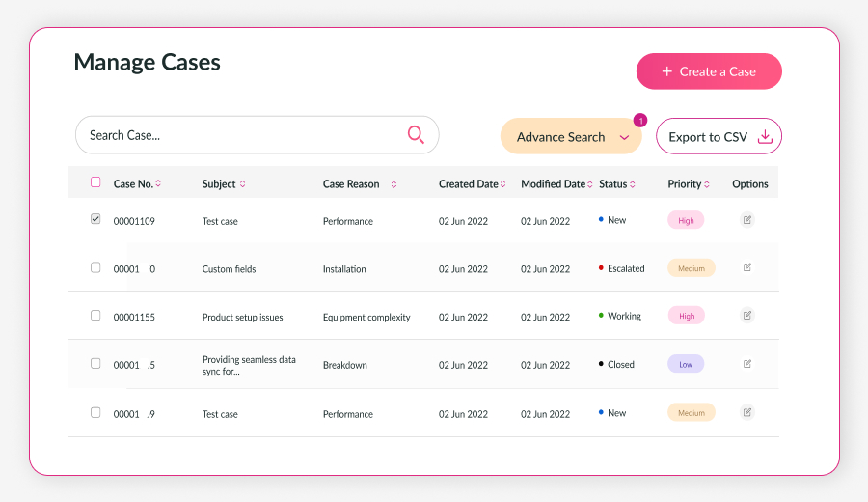Click edit icon for Product setup issues

click(747, 315)
